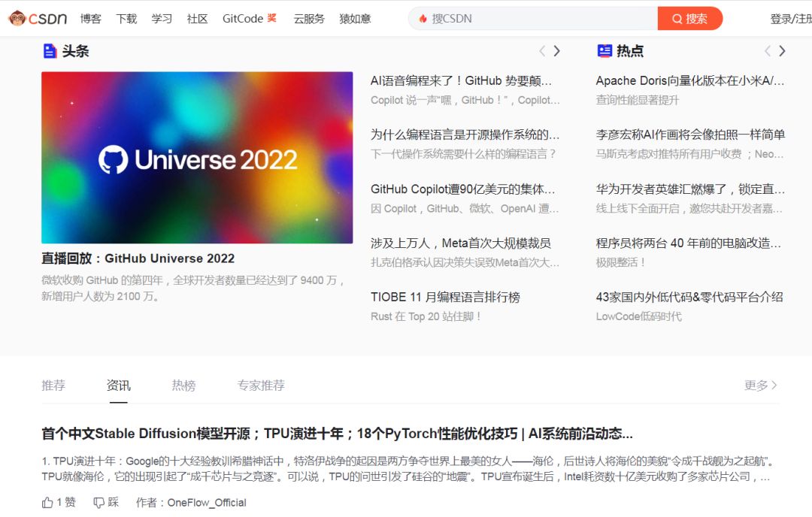Click subtitle 线上线下全面开启
Viewport: 812px width, 517px height.
click(689, 209)
